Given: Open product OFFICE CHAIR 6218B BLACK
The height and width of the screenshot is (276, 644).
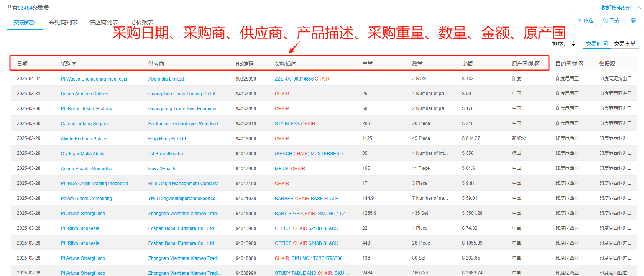Looking at the screenshot, I should pos(307,228).
